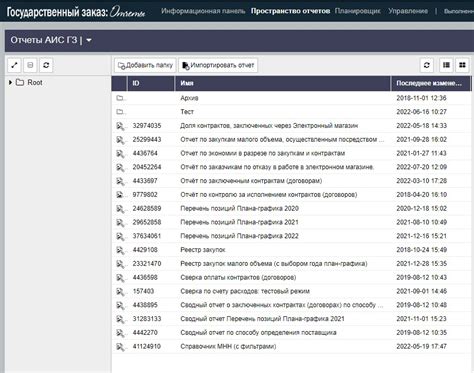Click the Root folder icon
The height and width of the screenshot is (373, 474).
(x=20, y=82)
